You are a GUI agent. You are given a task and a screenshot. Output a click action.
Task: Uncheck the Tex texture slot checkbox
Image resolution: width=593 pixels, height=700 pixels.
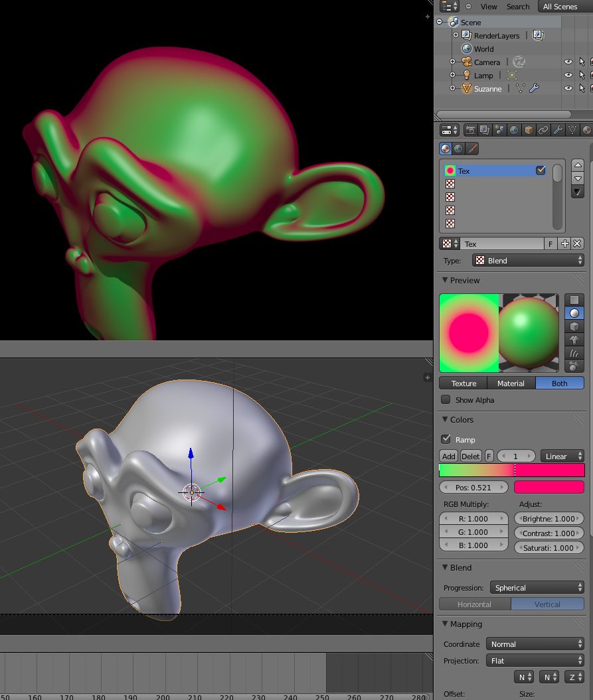[541, 170]
